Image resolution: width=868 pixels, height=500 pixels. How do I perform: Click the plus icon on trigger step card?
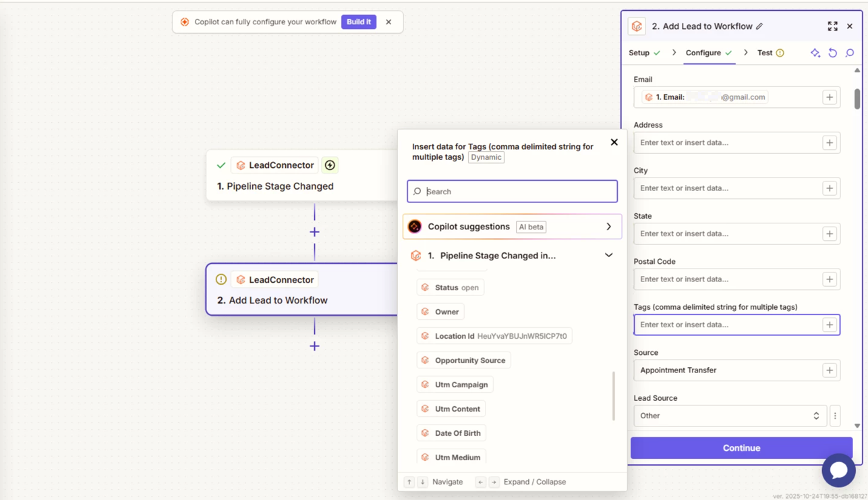point(330,165)
